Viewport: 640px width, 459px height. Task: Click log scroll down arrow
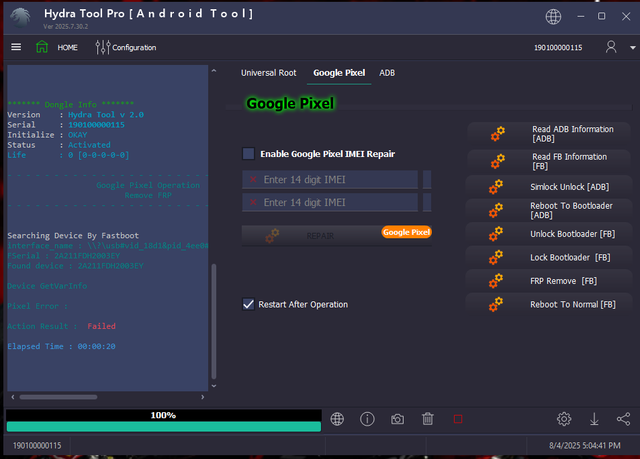[x=214, y=386]
